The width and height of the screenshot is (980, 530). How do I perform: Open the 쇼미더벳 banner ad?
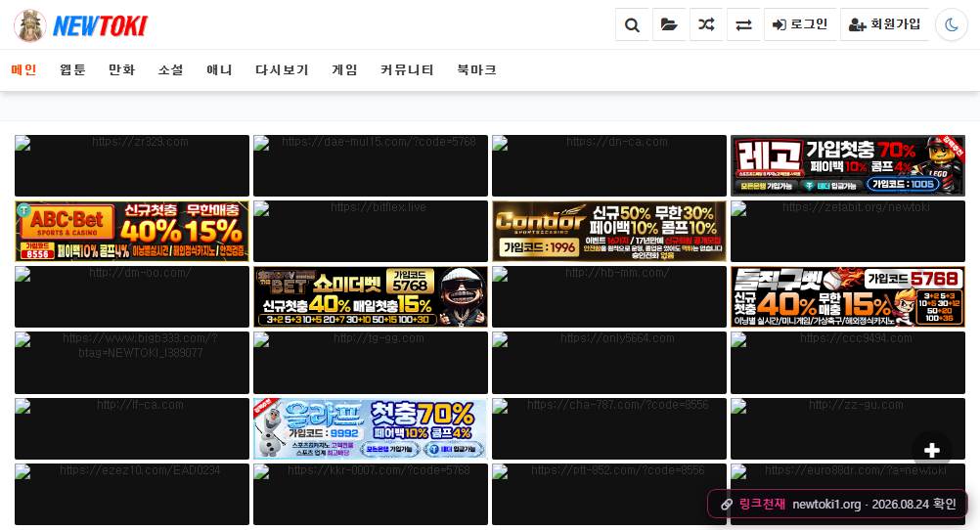(371, 297)
